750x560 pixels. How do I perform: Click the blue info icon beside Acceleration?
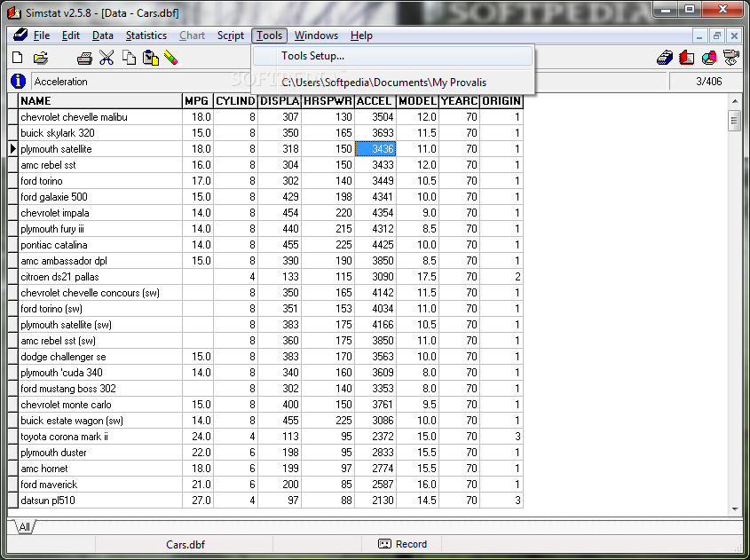pyautogui.click(x=18, y=82)
